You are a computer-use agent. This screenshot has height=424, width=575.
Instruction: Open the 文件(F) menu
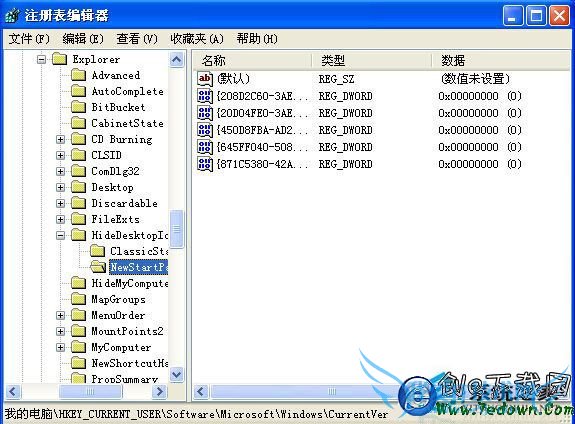pyautogui.click(x=29, y=39)
